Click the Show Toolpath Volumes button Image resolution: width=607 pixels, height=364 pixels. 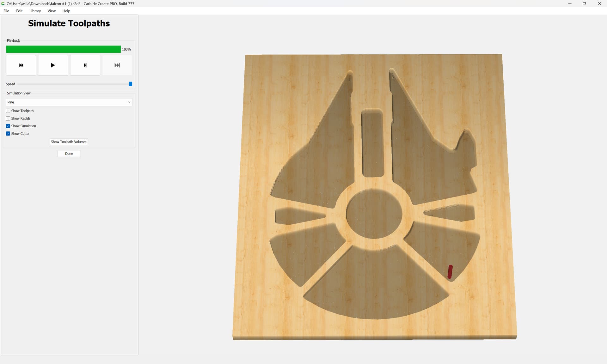(69, 142)
